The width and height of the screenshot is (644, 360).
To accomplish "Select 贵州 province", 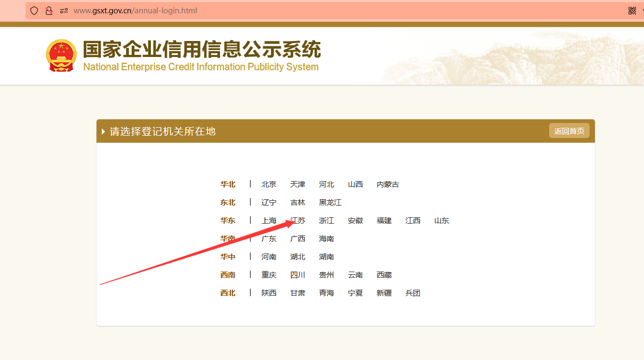I will pos(327,275).
